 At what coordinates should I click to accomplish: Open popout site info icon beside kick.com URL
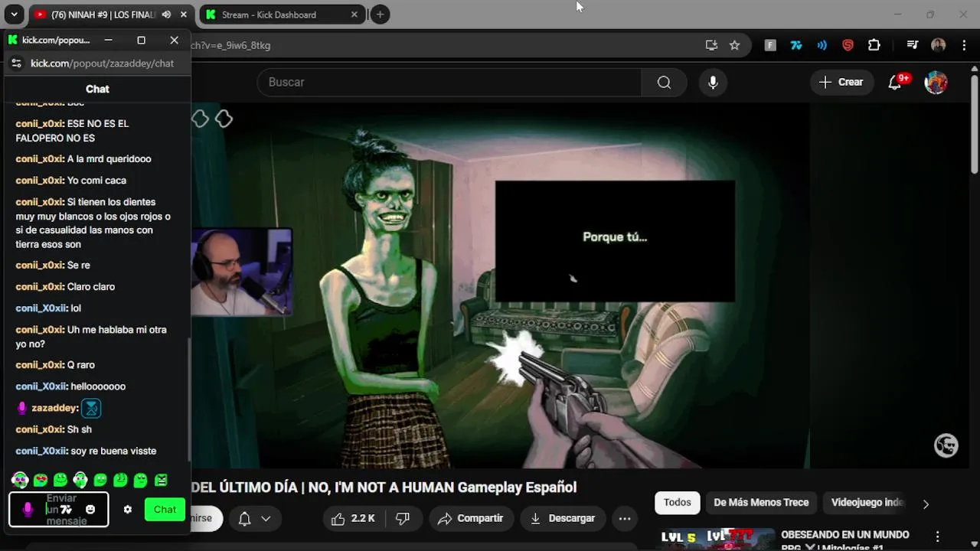16,64
